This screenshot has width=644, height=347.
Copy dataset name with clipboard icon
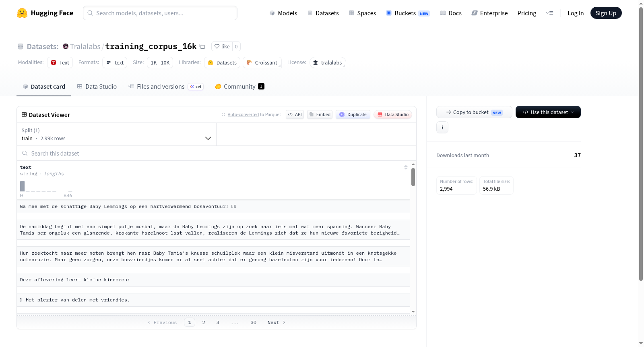[202, 46]
